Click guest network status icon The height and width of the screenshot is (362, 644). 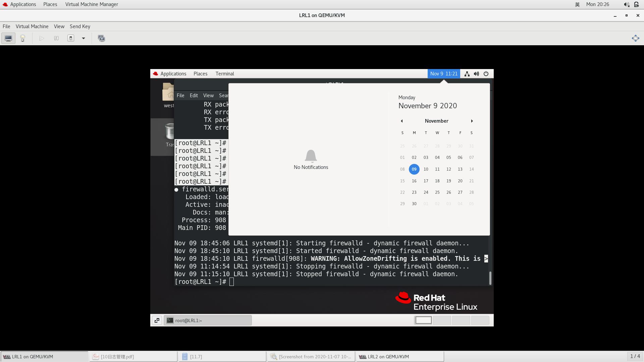tap(467, 74)
